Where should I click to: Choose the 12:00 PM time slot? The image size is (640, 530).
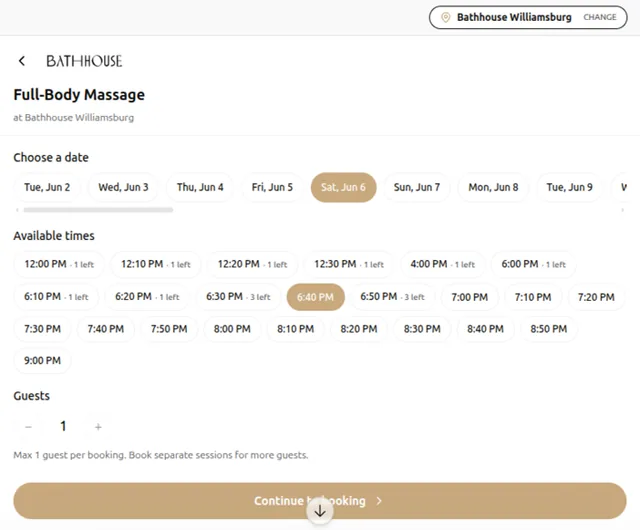click(59, 264)
